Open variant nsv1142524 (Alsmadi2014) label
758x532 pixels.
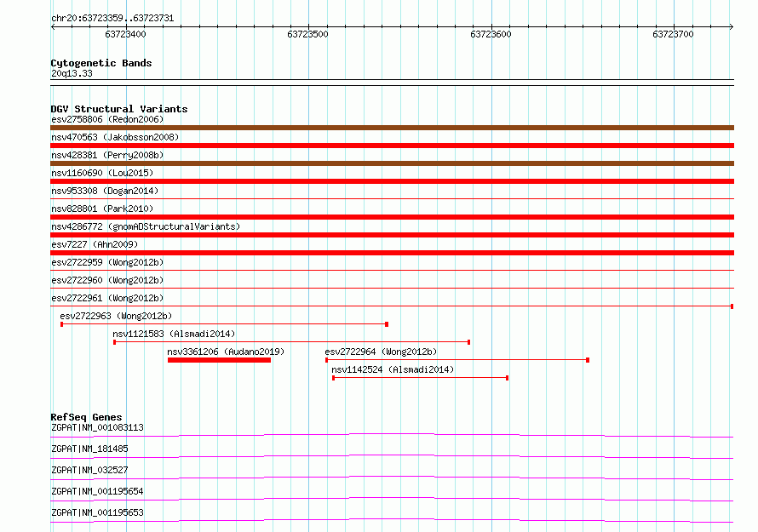pos(393,369)
